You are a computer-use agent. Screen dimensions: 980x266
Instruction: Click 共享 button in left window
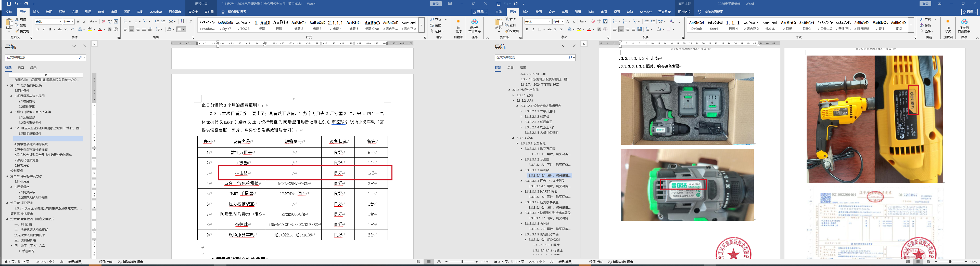479,12
